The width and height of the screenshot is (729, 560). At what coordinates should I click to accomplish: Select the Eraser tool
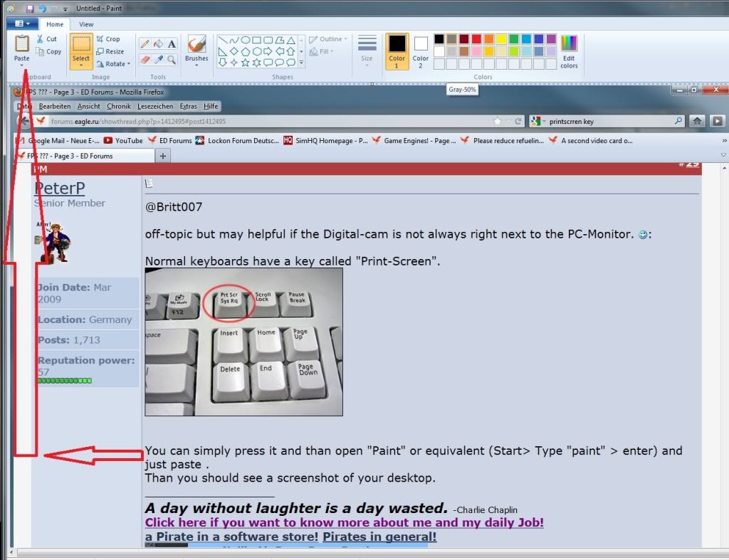[x=144, y=58]
